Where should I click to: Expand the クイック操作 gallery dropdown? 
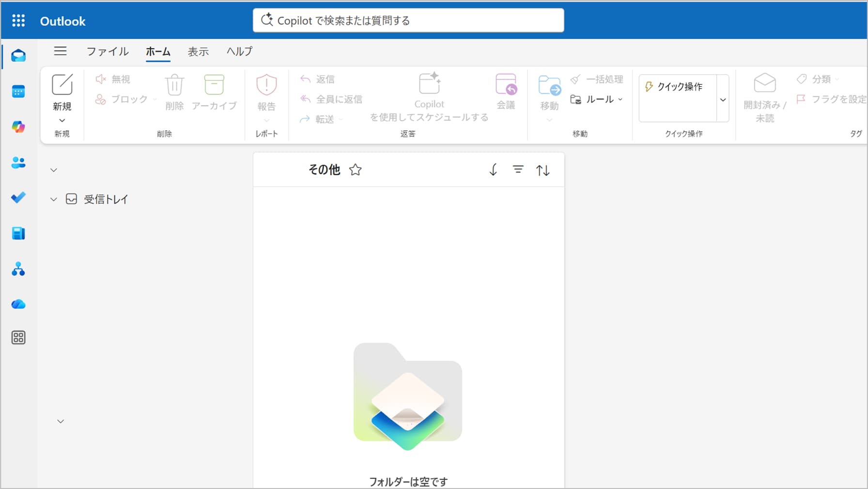click(x=723, y=99)
